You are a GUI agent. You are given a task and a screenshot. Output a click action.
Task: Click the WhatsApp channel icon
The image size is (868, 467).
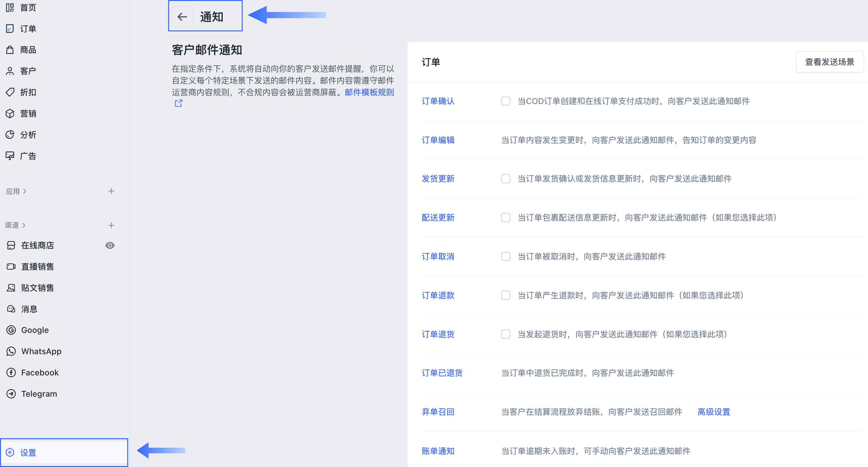coord(11,352)
